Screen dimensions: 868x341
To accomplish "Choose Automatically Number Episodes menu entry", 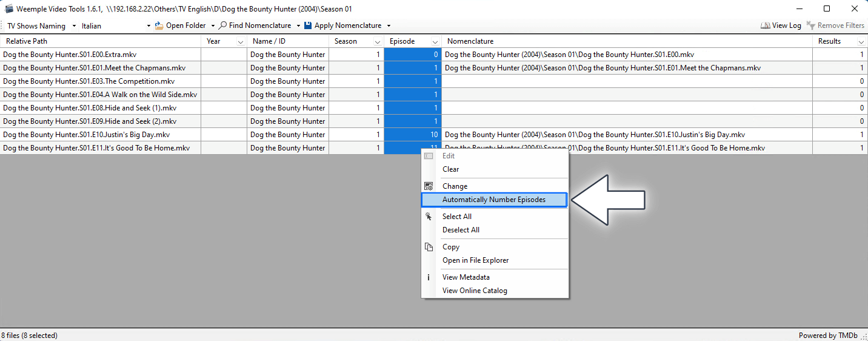I will click(494, 200).
